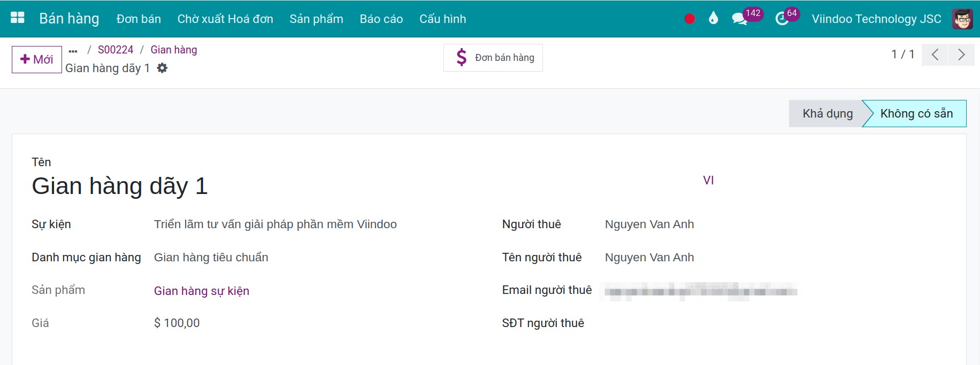The image size is (980, 365).
Task: Go back to Gian hàng breadcrumb
Action: (174, 50)
